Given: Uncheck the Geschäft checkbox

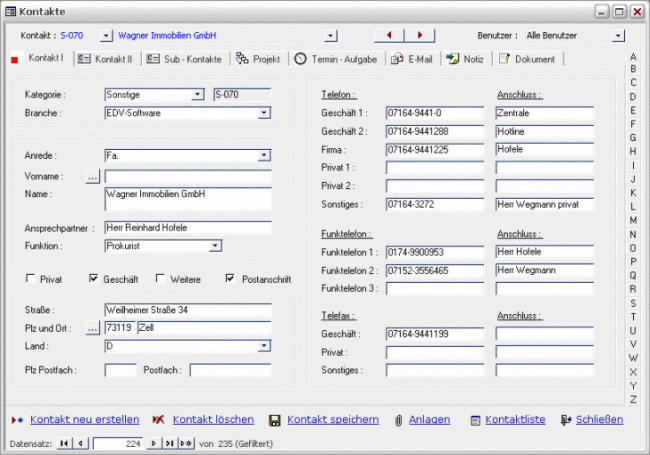Looking at the screenshot, I should [94, 279].
